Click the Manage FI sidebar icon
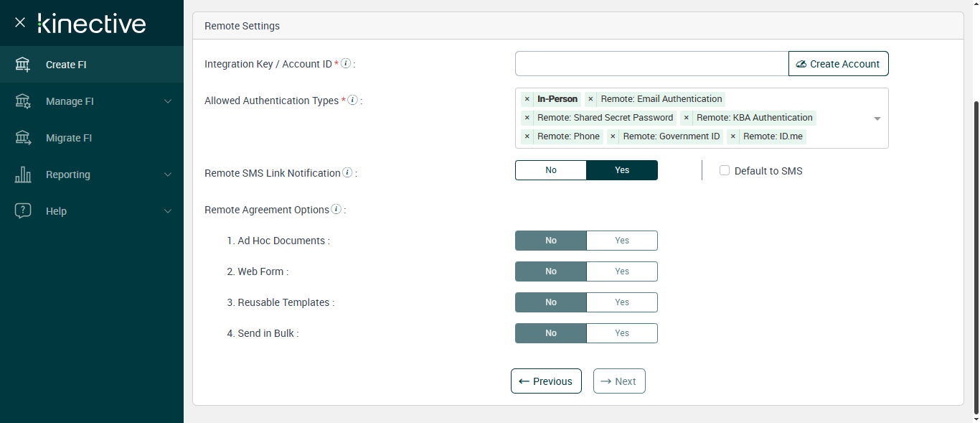This screenshot has height=423, width=980. pos(23,101)
